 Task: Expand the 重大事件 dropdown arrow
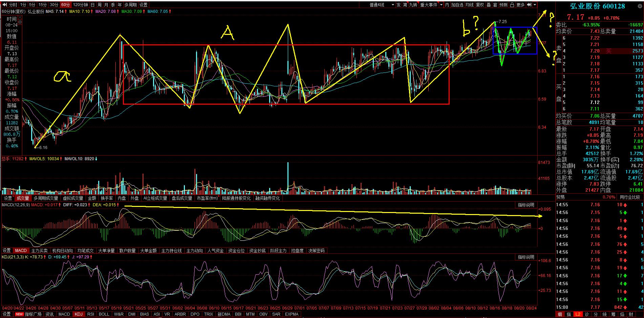pos(441,5)
